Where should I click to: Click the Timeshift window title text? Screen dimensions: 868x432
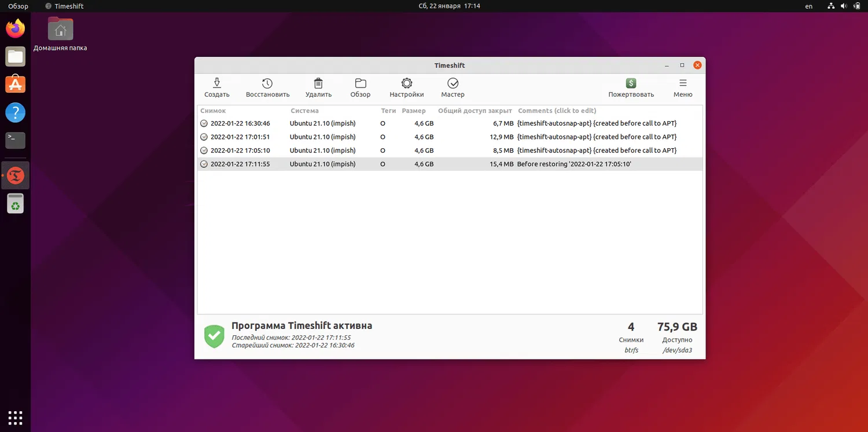[450, 65]
